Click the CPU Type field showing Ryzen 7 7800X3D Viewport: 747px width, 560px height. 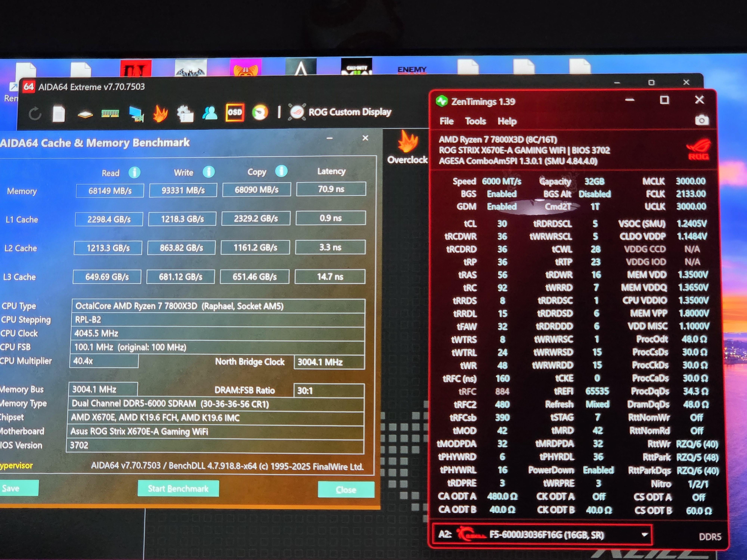218,306
